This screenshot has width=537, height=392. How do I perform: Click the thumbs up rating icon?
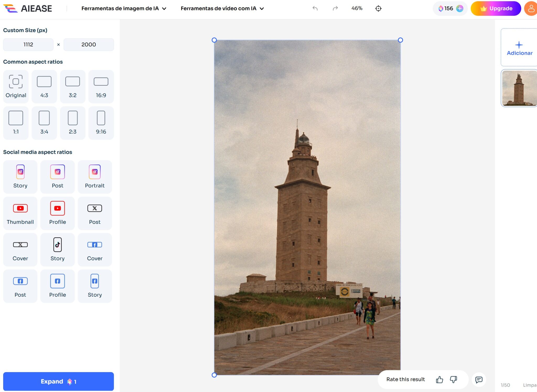[439, 379]
